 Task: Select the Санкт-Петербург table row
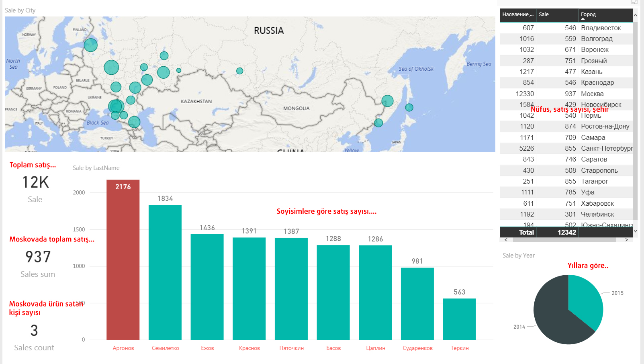(566, 148)
